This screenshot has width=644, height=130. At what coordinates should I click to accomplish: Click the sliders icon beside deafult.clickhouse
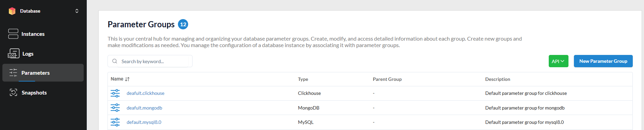(115, 93)
